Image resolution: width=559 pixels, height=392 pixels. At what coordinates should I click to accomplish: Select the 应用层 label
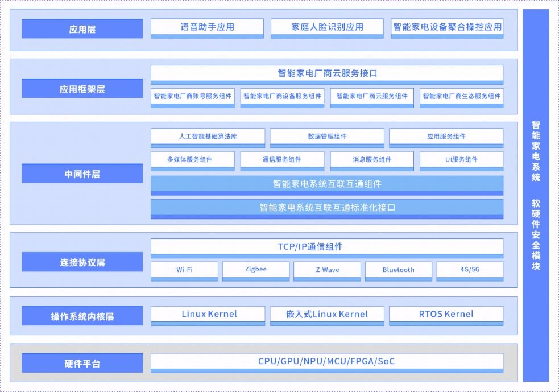coord(81,28)
